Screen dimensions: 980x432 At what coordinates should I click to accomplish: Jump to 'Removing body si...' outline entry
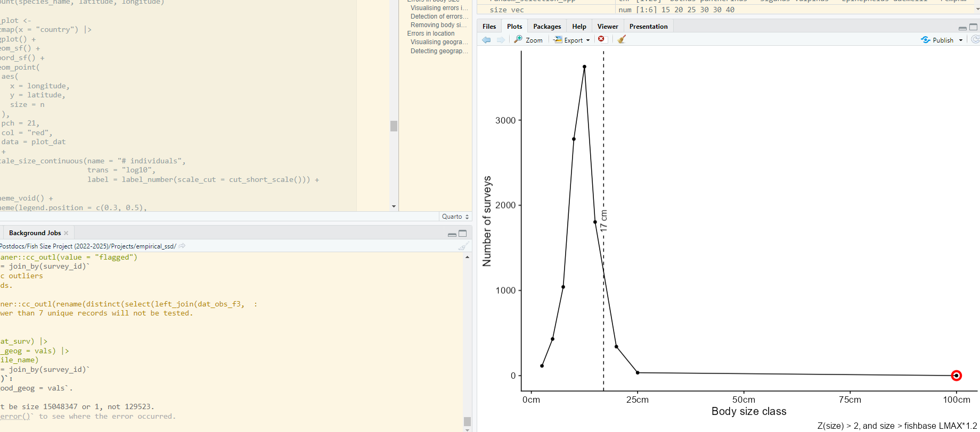click(438, 25)
